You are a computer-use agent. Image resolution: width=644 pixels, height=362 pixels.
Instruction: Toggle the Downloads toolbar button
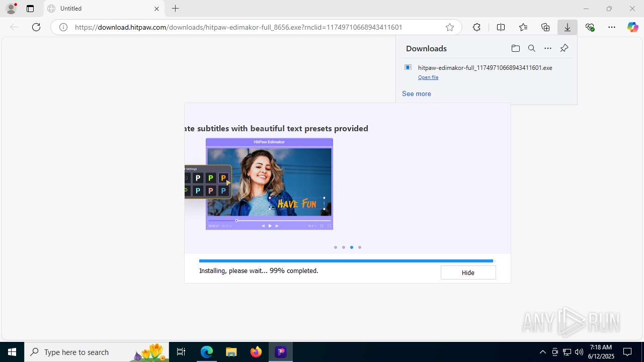[568, 27]
